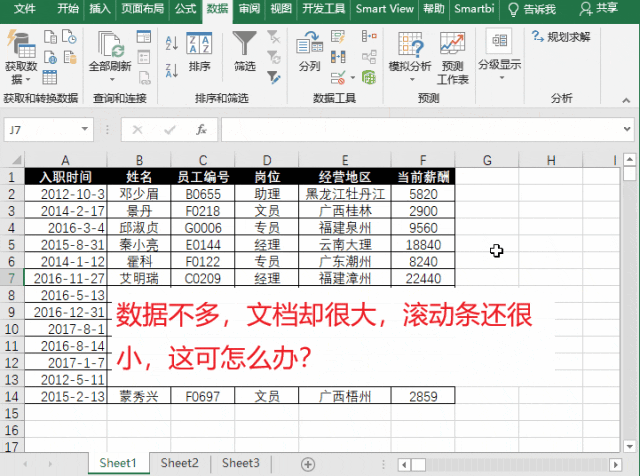Click the 全部刷新 (Refresh All) icon
The width and height of the screenshot is (640, 476).
tap(110, 45)
